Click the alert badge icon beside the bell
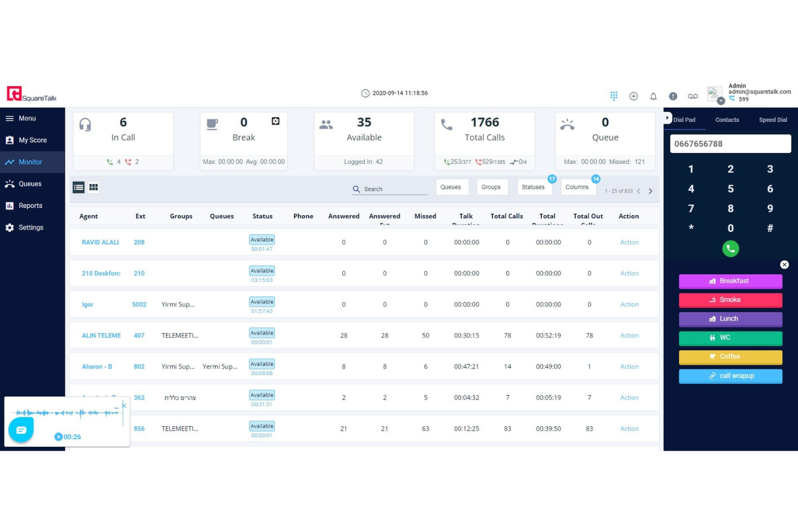 tap(673, 95)
